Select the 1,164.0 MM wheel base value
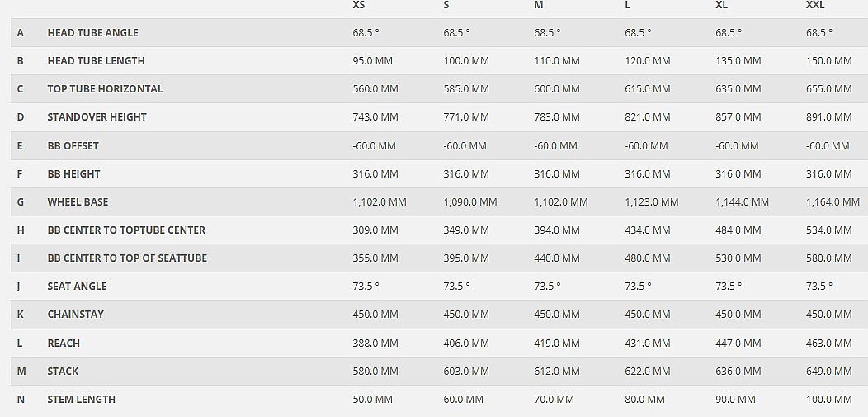The width and height of the screenshot is (868, 417). [x=833, y=202]
